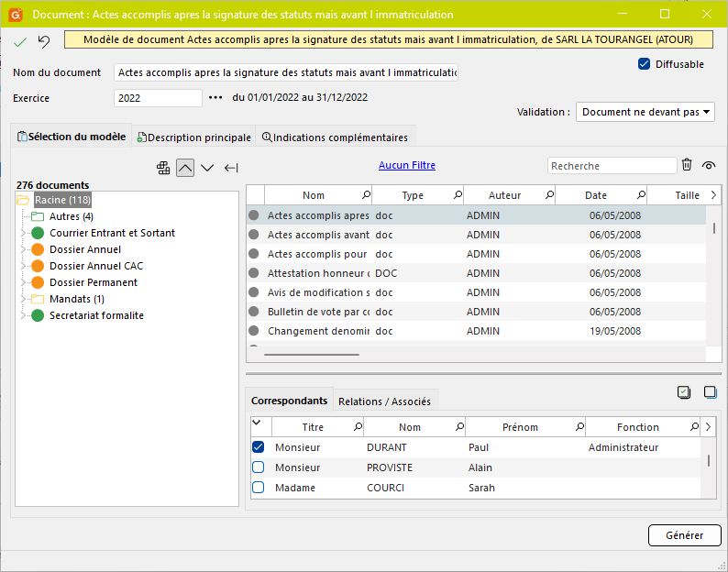Uncheck the Diffusable checkbox

pos(644,64)
